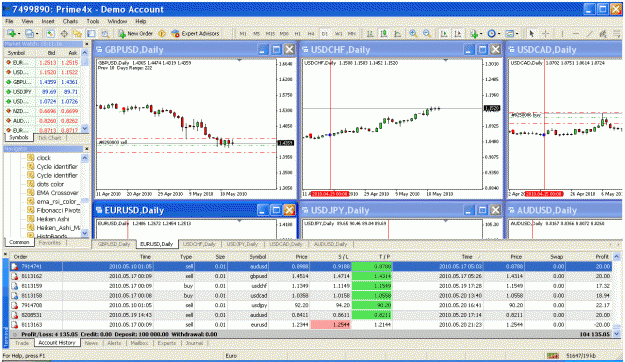Switch chart to M15 timeframe
Viewport: 625px width, 362px height.
270,34
